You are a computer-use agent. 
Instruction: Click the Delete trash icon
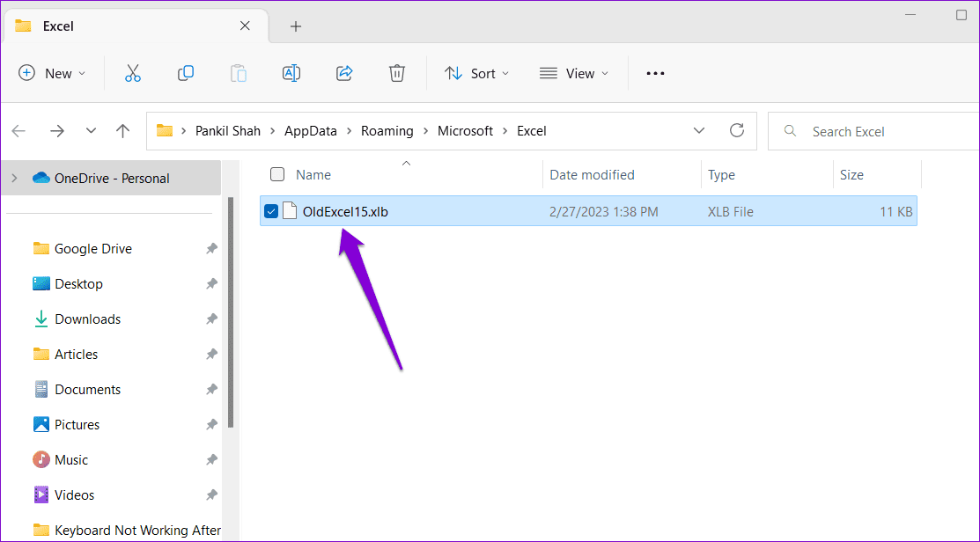tap(397, 74)
